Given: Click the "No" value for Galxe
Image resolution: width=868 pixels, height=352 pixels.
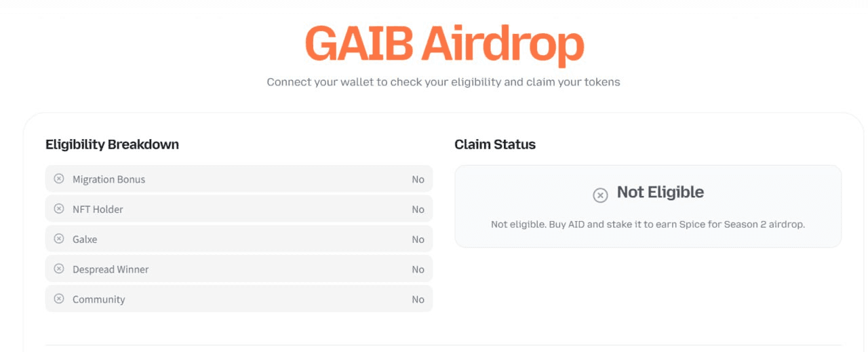Looking at the screenshot, I should (418, 239).
